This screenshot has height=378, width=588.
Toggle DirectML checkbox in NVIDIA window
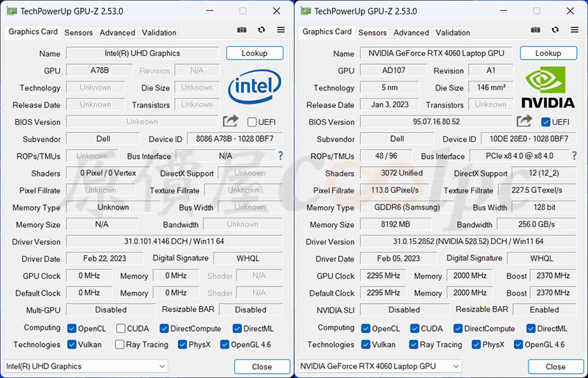pos(531,329)
